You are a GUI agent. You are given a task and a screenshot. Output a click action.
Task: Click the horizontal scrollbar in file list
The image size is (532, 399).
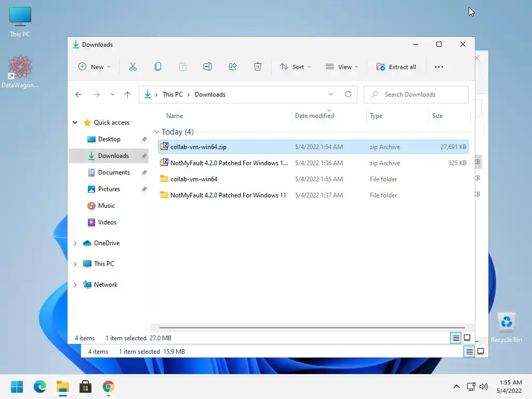312,328
